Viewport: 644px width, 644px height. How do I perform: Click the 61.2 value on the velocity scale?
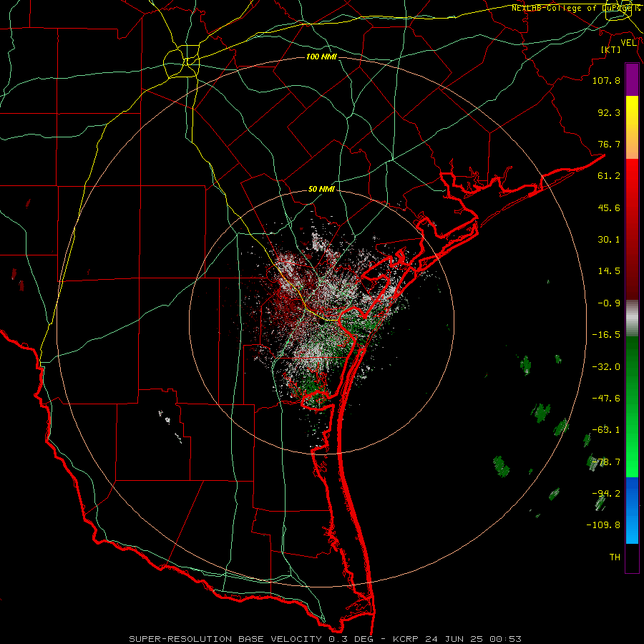[x=609, y=176]
